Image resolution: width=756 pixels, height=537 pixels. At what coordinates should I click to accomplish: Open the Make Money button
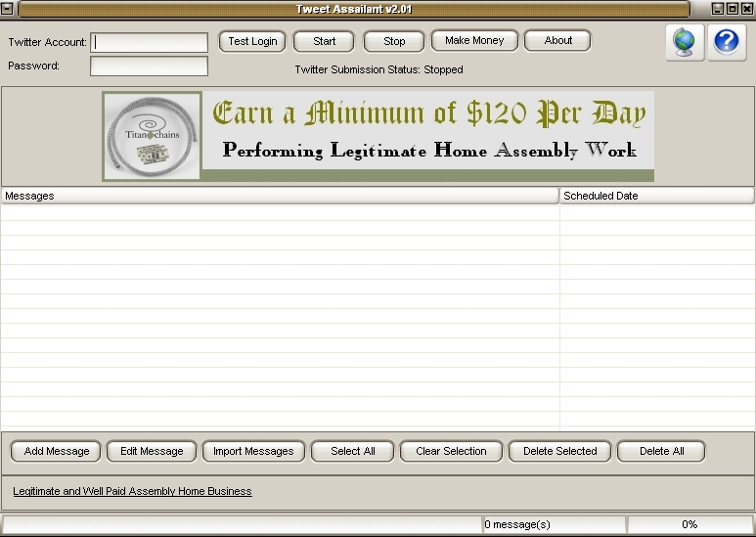pyautogui.click(x=474, y=40)
